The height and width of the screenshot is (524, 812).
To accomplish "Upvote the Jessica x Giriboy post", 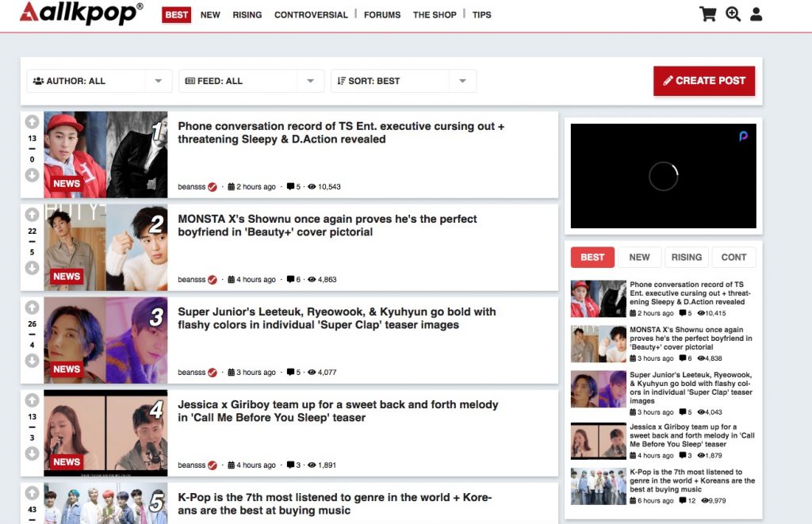I will click(32, 400).
